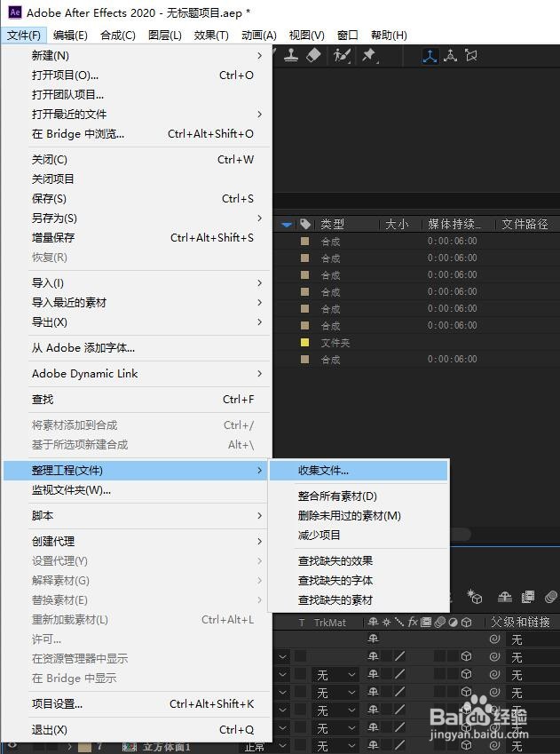Open the 动画(A) menu
Image resolution: width=560 pixels, height=754 pixels.
pos(259,36)
